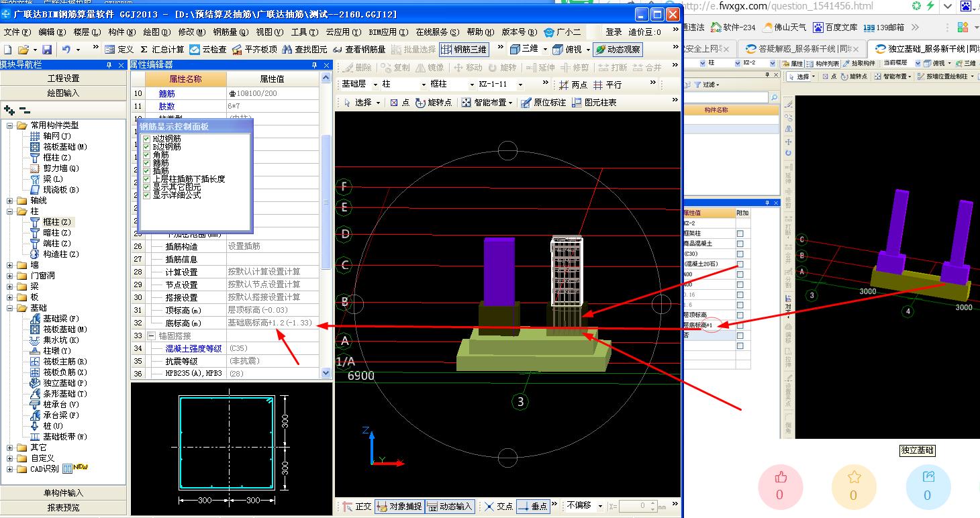Click the Save floppy disk icon

[46, 50]
